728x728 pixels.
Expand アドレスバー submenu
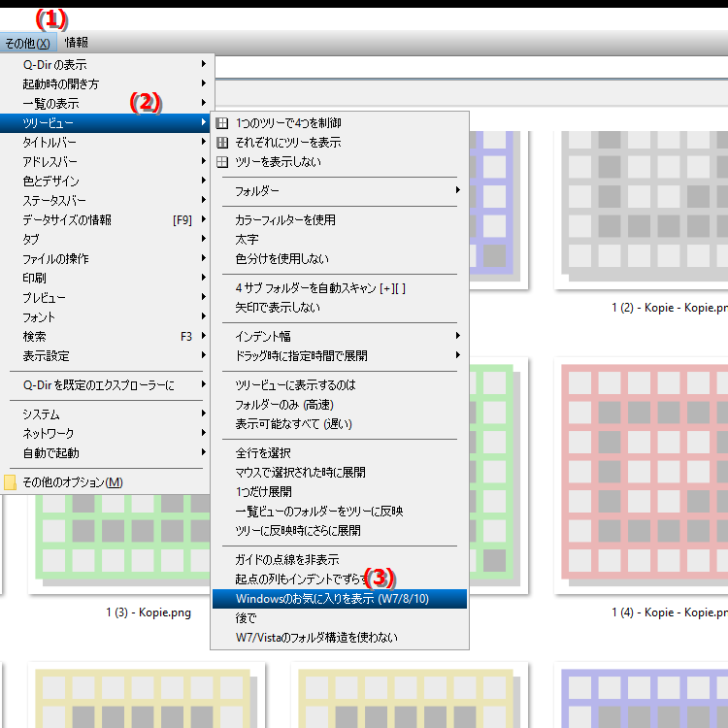click(106, 161)
